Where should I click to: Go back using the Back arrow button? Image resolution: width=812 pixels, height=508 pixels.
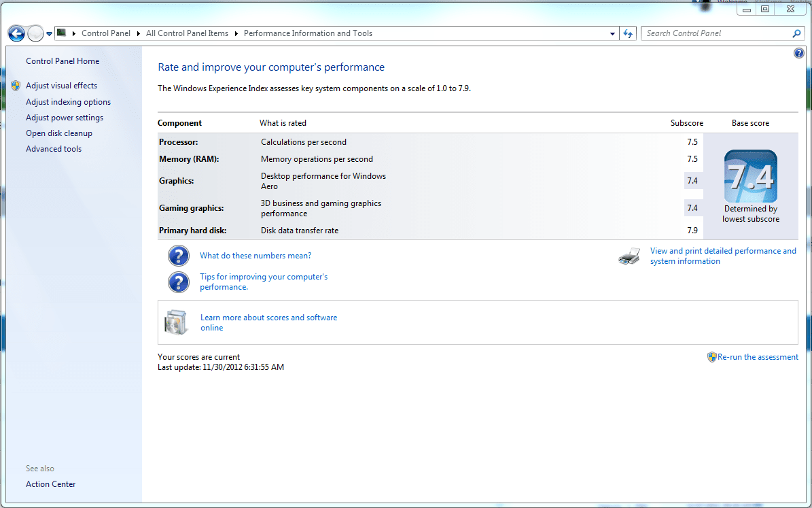tap(16, 34)
